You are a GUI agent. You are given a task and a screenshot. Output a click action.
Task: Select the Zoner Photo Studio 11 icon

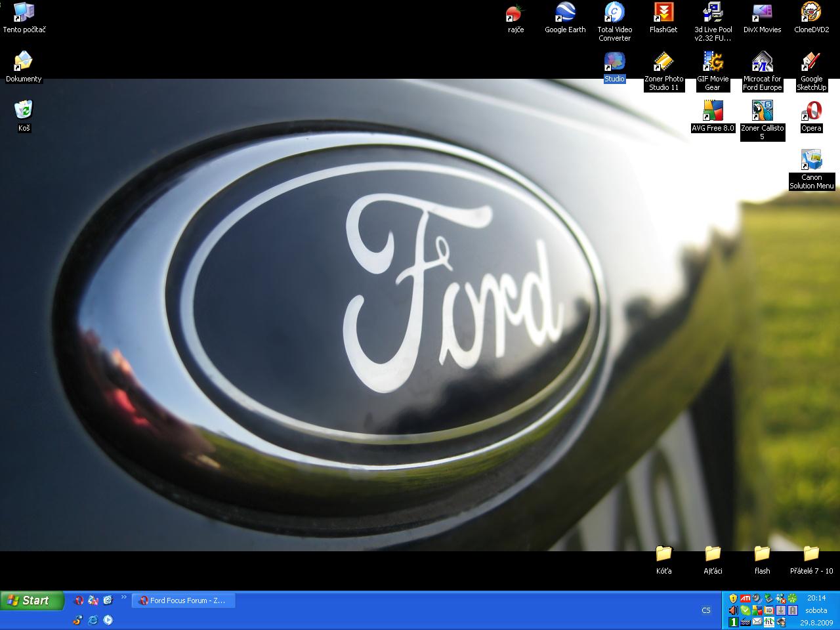point(663,62)
